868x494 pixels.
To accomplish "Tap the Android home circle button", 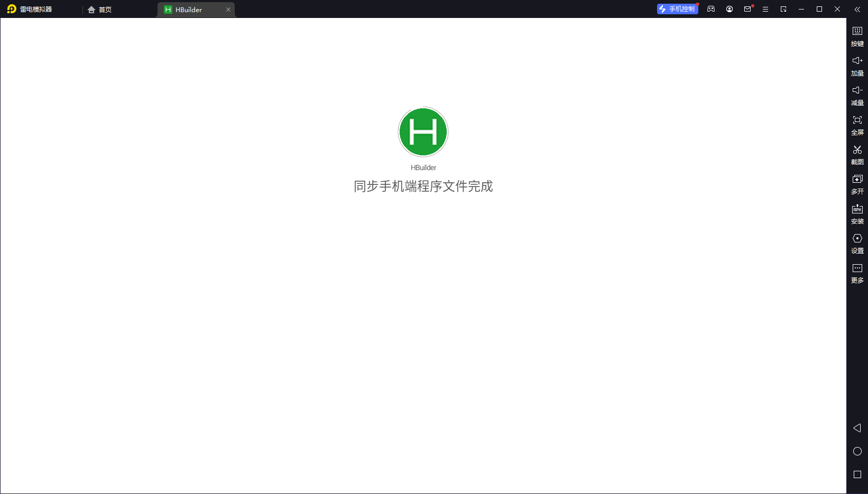I will point(857,451).
